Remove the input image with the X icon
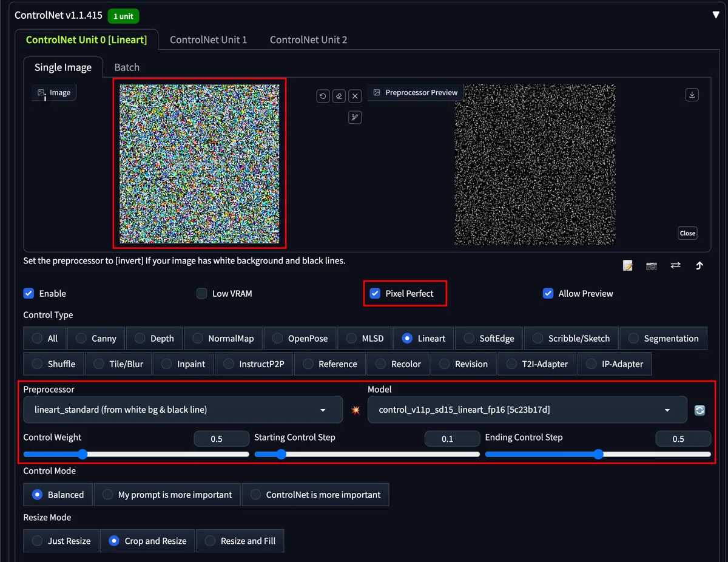The image size is (728, 562). coord(356,96)
